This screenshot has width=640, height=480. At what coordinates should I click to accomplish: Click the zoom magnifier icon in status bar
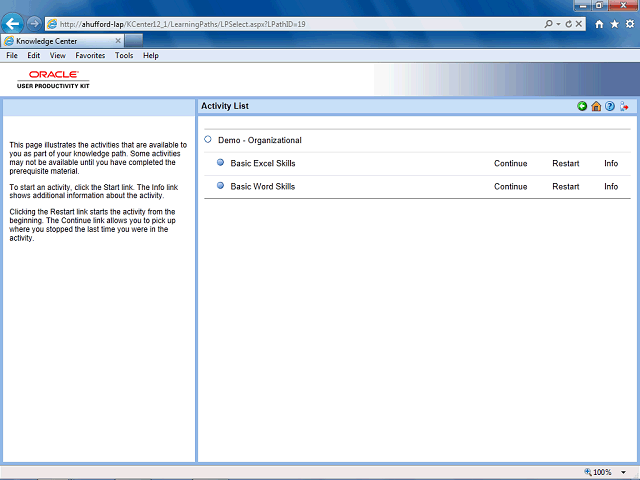[588, 472]
